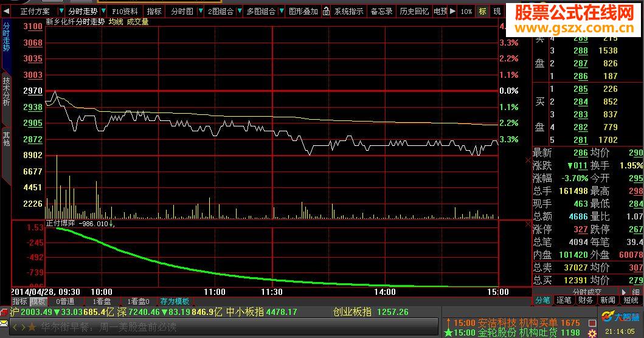Viewport: 644px width, 338px height.
Task: Click 创业板指 1257.26 in status bar
Action: [370, 312]
